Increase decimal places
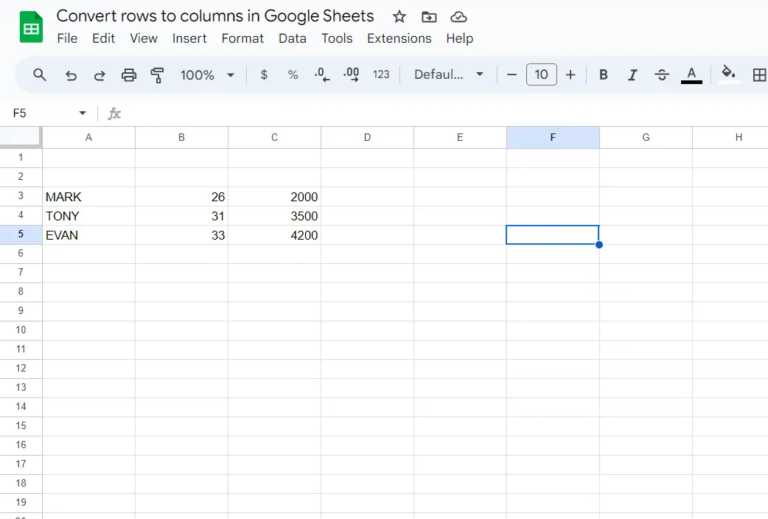This screenshot has width=768, height=519. point(351,75)
